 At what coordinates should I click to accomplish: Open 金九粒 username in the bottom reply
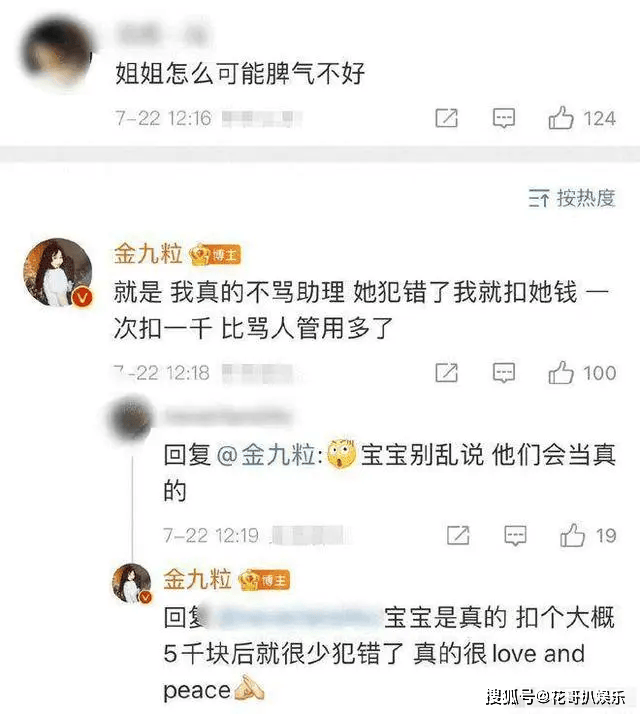(x=198, y=579)
